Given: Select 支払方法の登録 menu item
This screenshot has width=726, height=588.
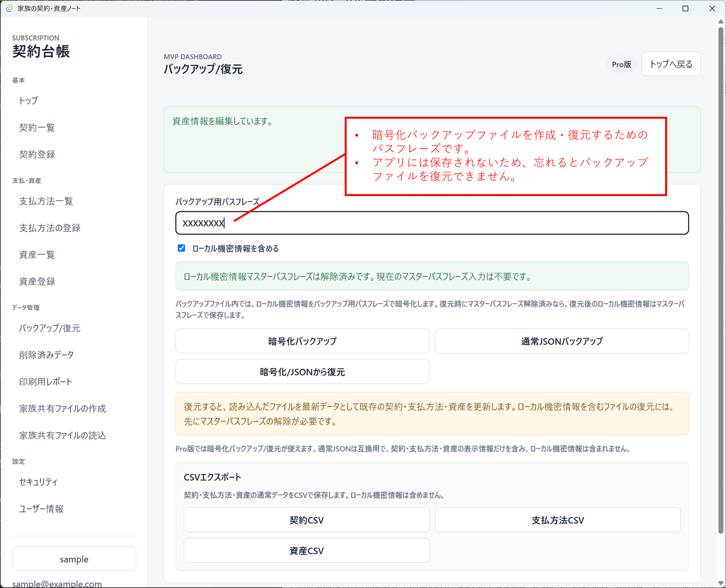Looking at the screenshot, I should coord(50,228).
